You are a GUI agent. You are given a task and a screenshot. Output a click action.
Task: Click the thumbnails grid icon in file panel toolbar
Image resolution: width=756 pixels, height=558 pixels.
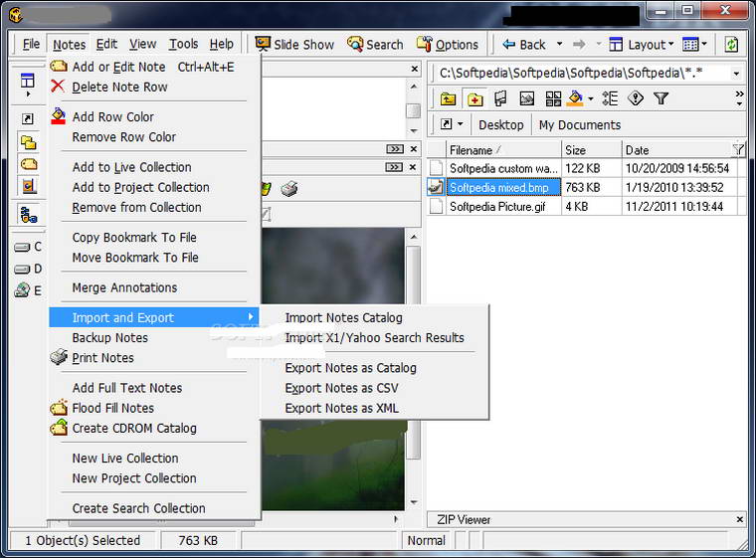553,98
